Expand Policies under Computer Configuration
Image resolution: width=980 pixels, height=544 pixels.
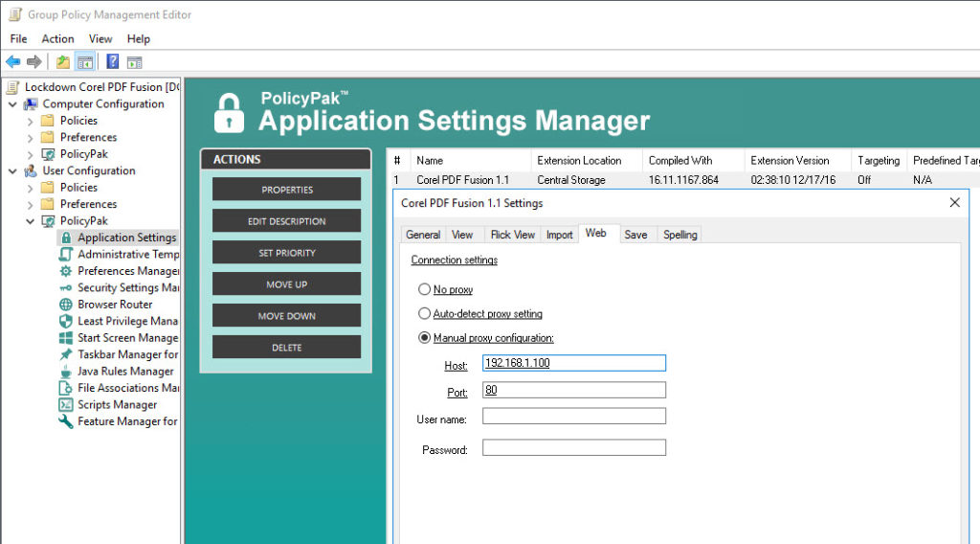click(30, 121)
